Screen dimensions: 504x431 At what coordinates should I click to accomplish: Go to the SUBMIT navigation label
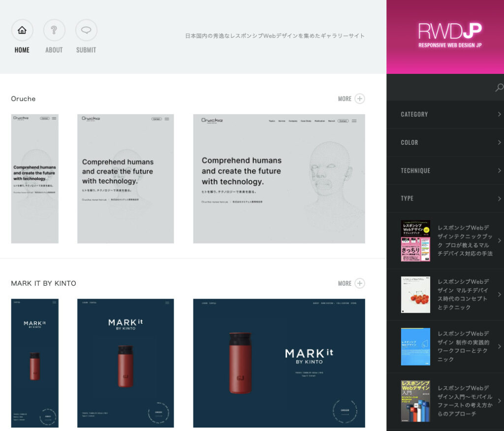[86, 50]
